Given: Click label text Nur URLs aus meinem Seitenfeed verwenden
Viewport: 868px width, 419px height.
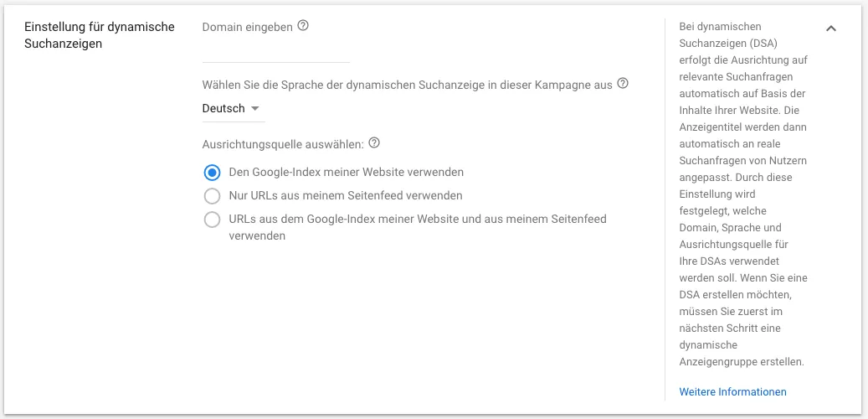Looking at the screenshot, I should click(x=346, y=195).
